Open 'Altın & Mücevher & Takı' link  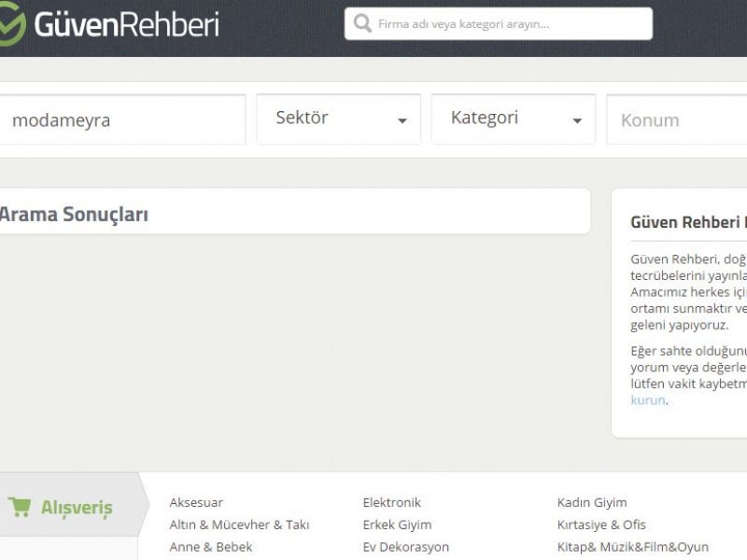239,525
